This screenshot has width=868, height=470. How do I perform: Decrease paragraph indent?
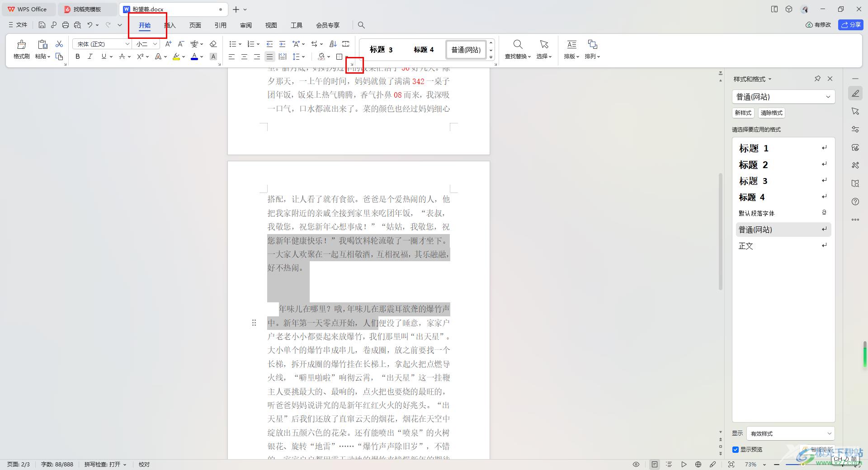tap(269, 44)
